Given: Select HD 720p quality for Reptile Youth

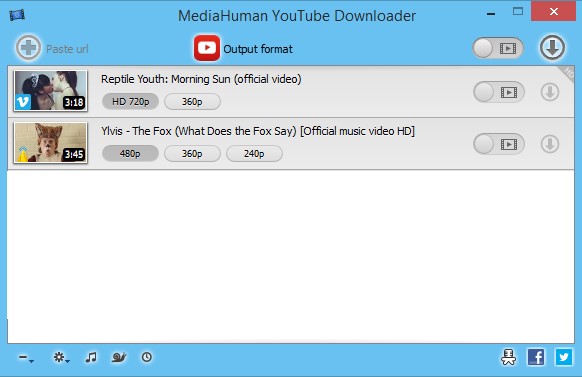Looking at the screenshot, I should [x=130, y=102].
